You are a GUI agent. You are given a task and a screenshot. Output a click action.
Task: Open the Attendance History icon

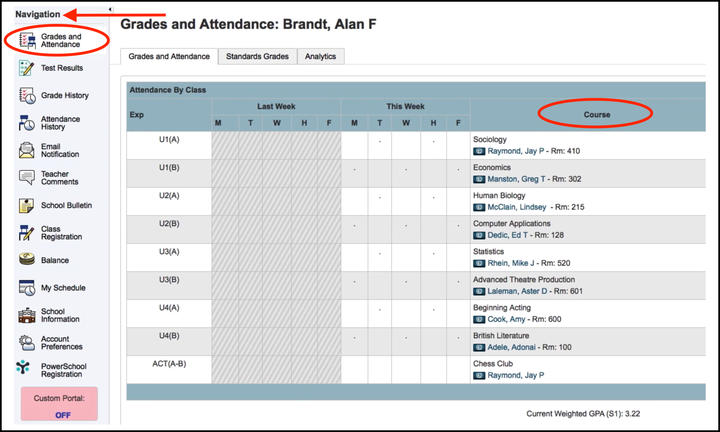pos(27,123)
